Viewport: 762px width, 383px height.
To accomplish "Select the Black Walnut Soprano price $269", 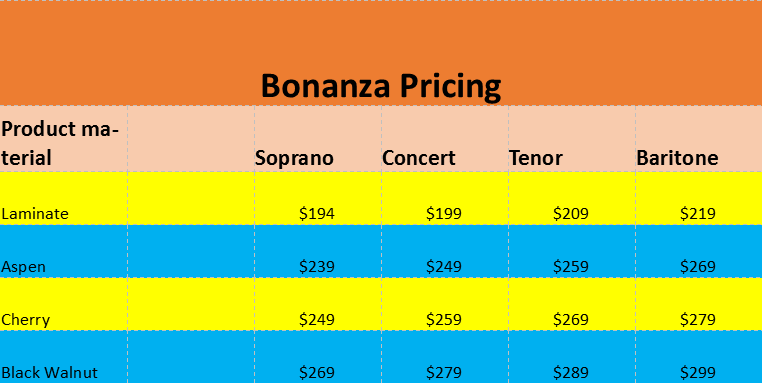I will pyautogui.click(x=318, y=357).
